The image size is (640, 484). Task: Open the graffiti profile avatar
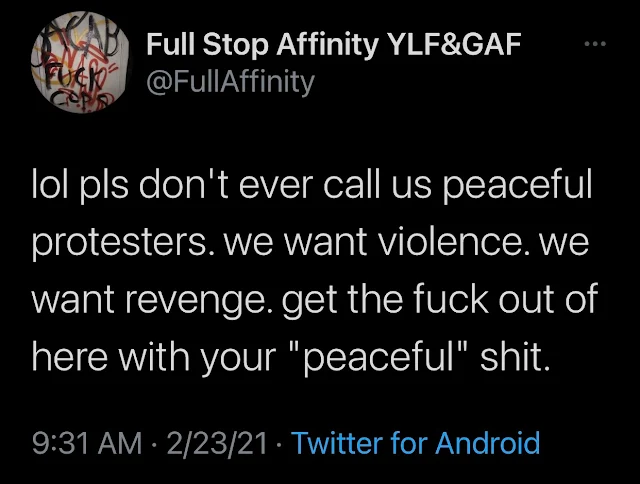(80, 62)
